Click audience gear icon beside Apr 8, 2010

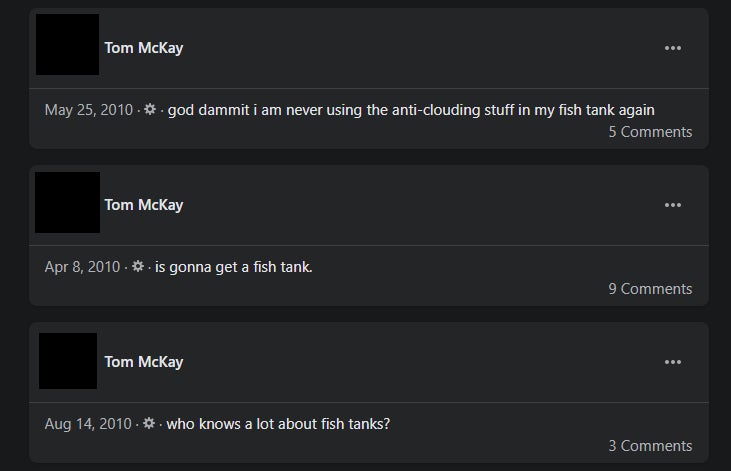pyautogui.click(x=138, y=267)
